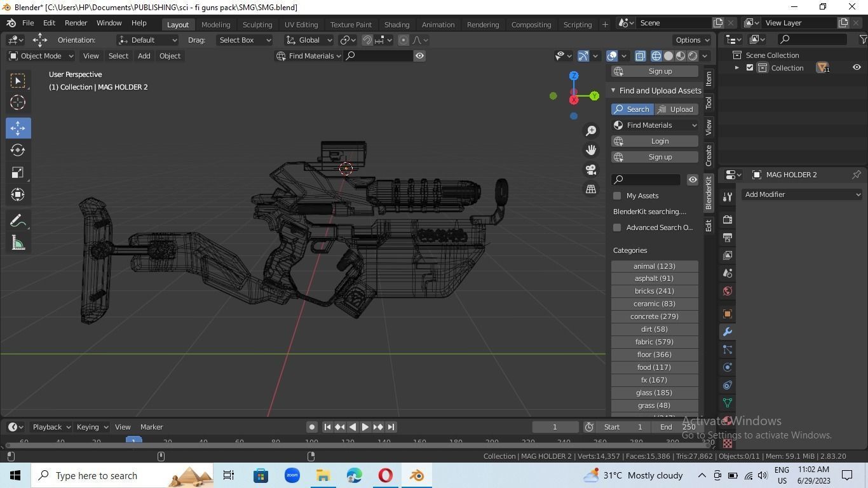
Task: Open the Modifier properties wrench icon
Action: pyautogui.click(x=728, y=332)
